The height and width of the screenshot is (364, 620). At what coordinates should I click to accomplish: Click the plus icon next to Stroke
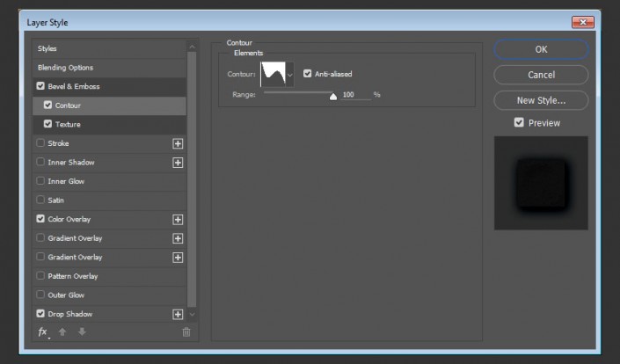pyautogui.click(x=178, y=144)
